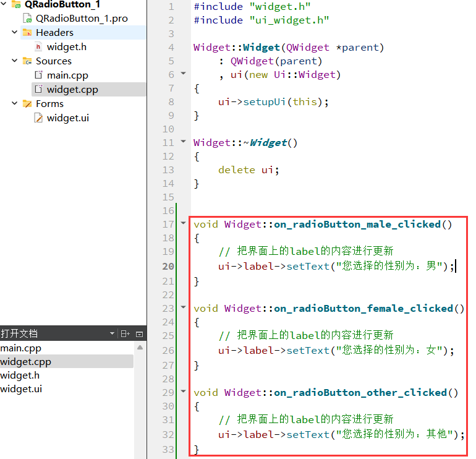Open widget.h under Headers

[x=67, y=47]
